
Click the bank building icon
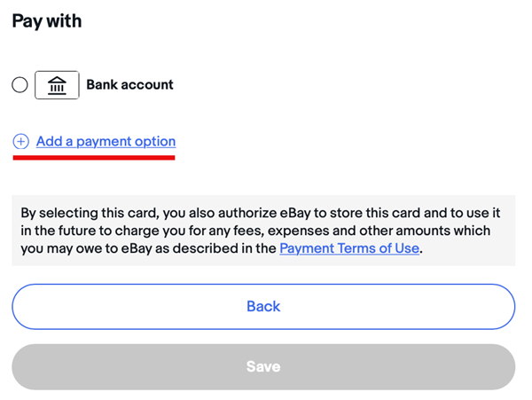[x=57, y=85]
